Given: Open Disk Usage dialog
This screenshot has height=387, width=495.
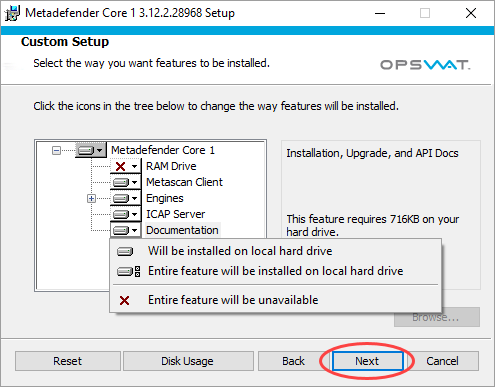Looking at the screenshot, I should [188, 361].
